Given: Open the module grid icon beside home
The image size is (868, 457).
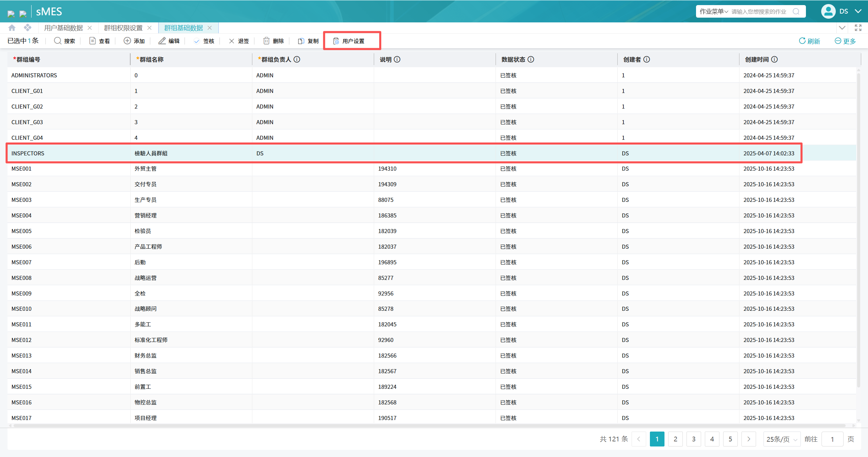Looking at the screenshot, I should pyautogui.click(x=28, y=28).
